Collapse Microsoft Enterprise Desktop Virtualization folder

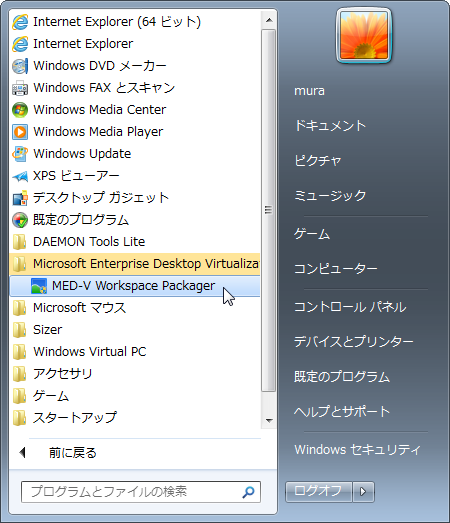(x=135, y=264)
